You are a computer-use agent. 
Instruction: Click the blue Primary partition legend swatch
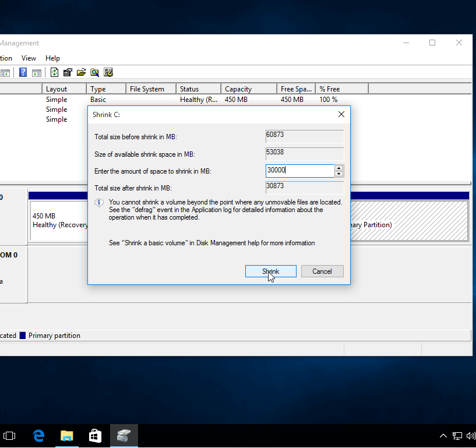(x=22, y=335)
